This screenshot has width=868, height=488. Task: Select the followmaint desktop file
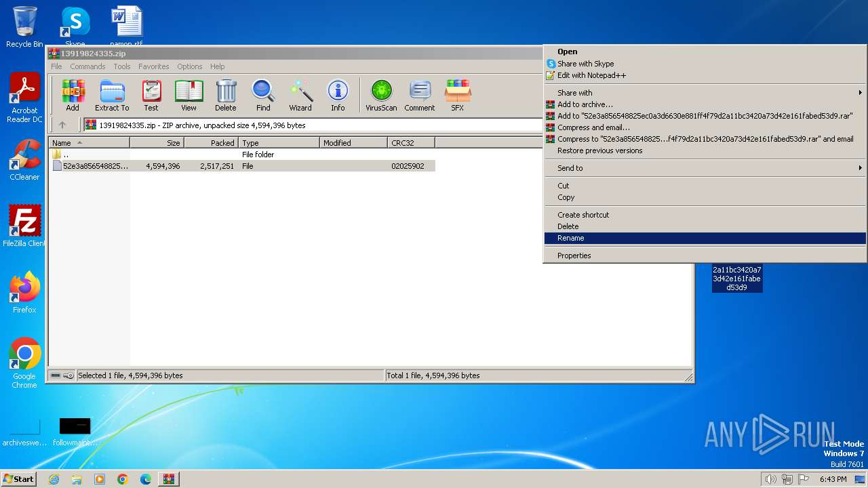(75, 431)
